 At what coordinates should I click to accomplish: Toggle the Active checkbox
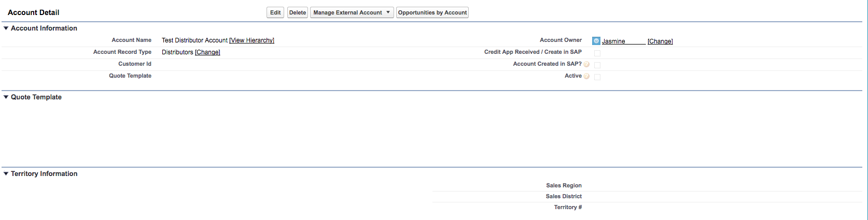[597, 77]
